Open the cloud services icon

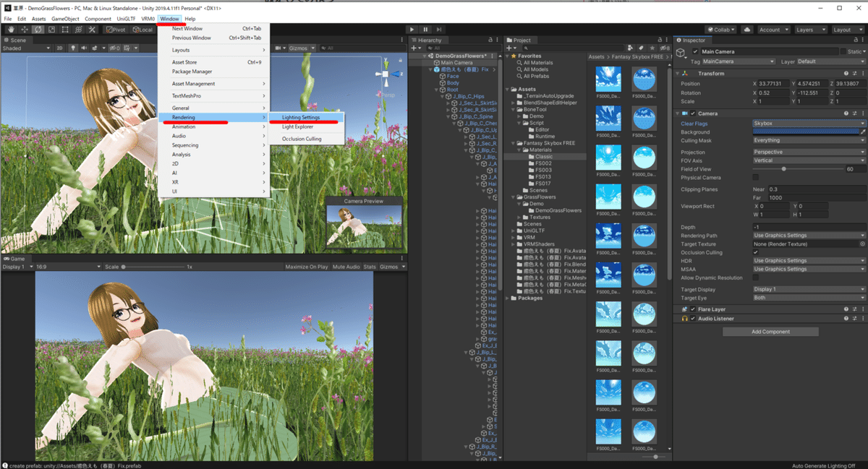(747, 30)
